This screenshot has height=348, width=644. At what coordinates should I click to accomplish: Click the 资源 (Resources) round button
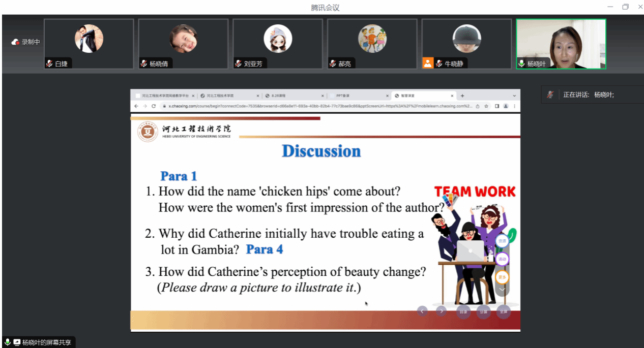502,241
